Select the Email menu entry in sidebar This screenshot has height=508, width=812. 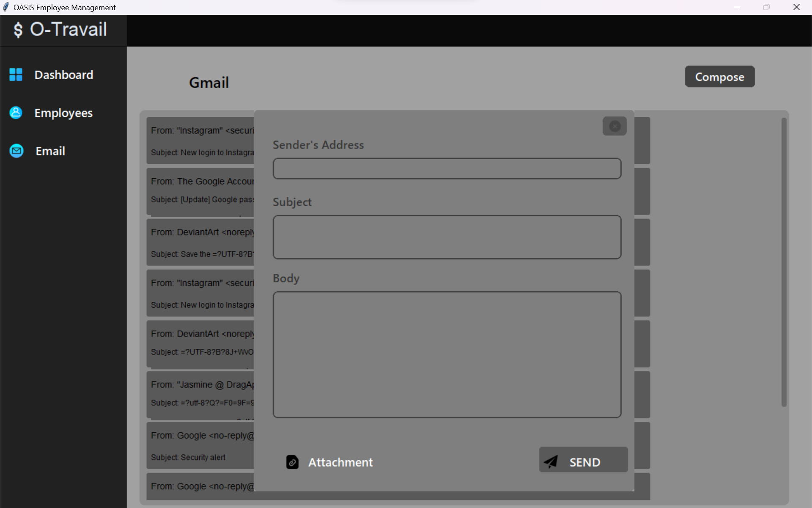[x=50, y=151]
